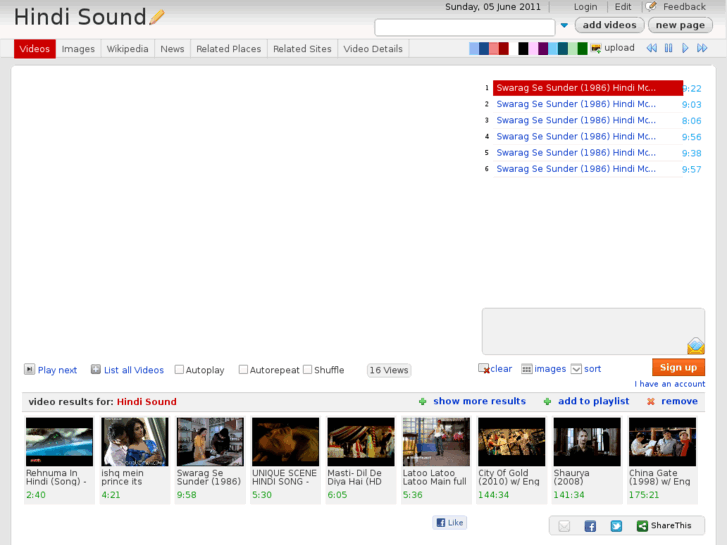This screenshot has width=727, height=545.
Task: Click the orange Sign up button
Action: (678, 367)
